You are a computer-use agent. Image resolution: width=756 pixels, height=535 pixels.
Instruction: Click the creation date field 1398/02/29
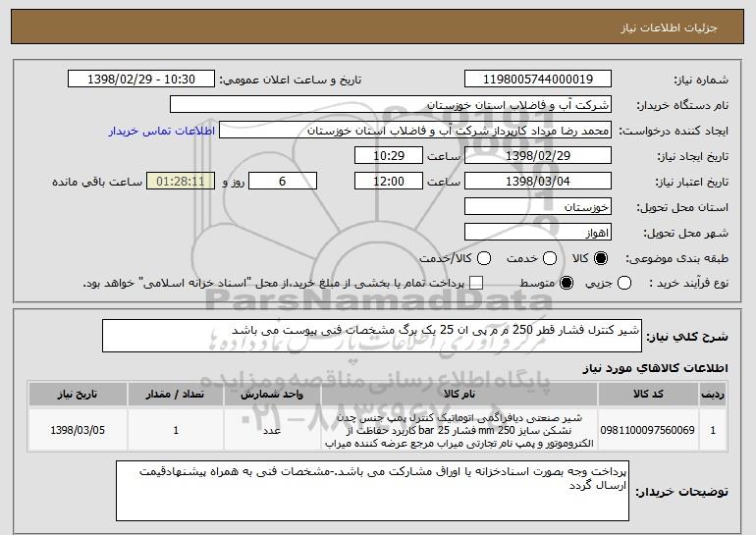(538, 156)
